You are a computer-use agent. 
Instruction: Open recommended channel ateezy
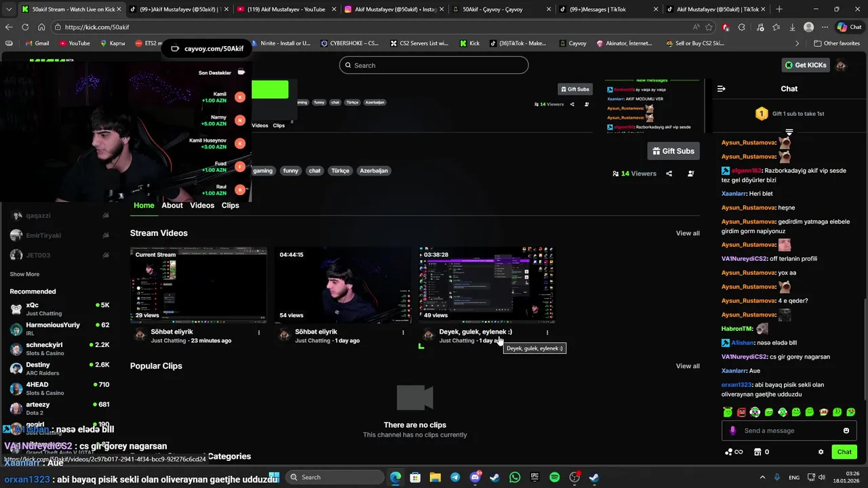point(60,408)
